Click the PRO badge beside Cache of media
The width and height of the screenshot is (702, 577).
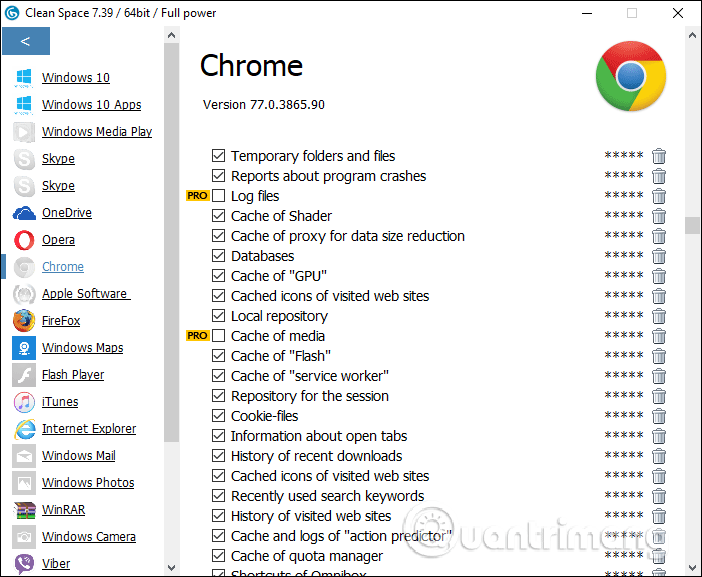click(x=197, y=336)
